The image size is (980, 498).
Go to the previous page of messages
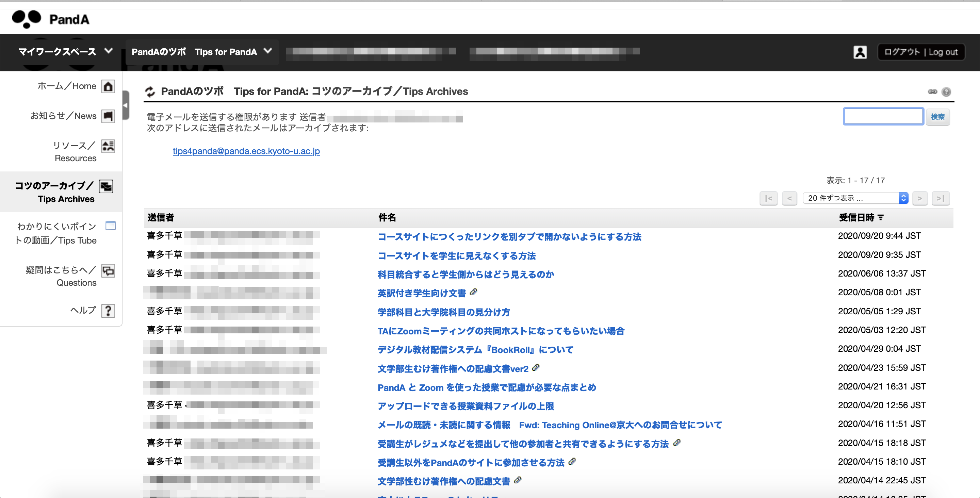789,198
